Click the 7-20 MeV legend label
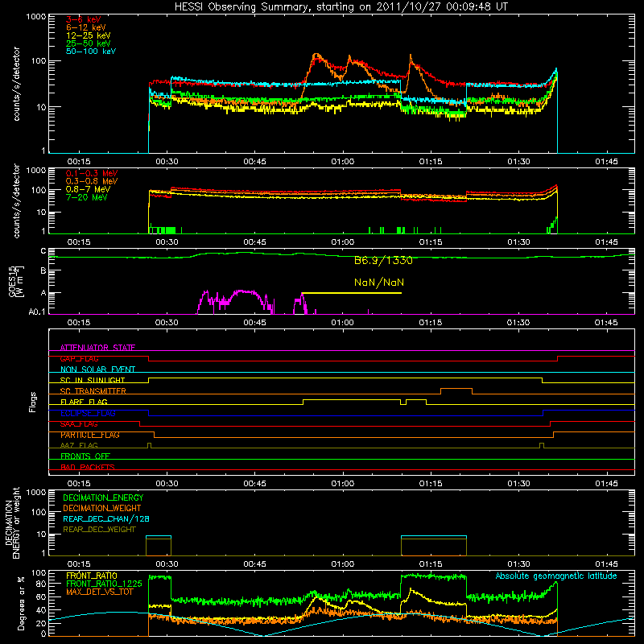 click(87, 197)
